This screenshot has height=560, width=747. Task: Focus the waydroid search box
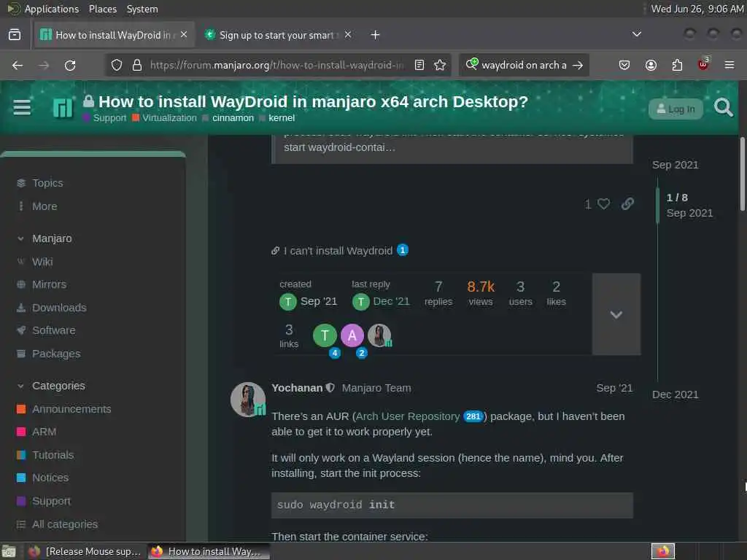pyautogui.click(x=524, y=65)
